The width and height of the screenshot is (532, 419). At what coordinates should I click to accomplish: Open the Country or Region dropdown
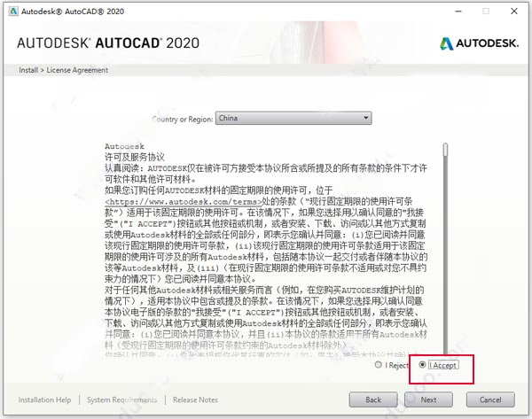(x=293, y=118)
